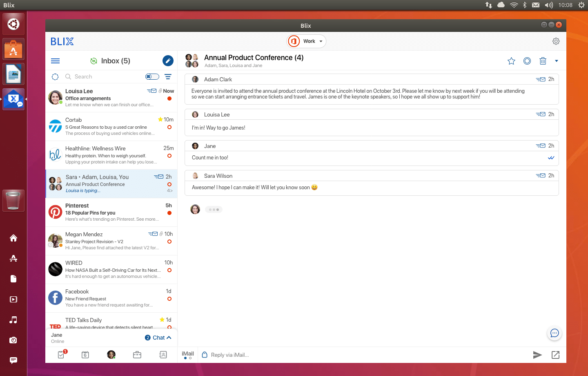Mark conversation unread with header circle icon
Viewport: 588px width, 376px height.
point(527,61)
